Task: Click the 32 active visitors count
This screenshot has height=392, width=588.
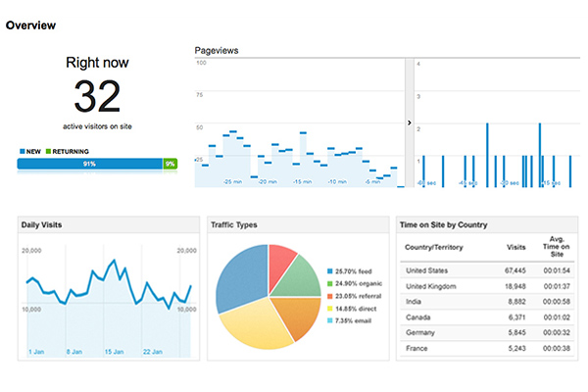Action: (x=96, y=98)
